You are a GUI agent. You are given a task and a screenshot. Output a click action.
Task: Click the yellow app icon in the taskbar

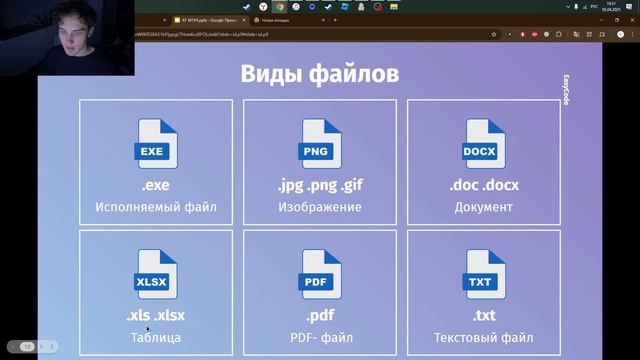point(394,7)
